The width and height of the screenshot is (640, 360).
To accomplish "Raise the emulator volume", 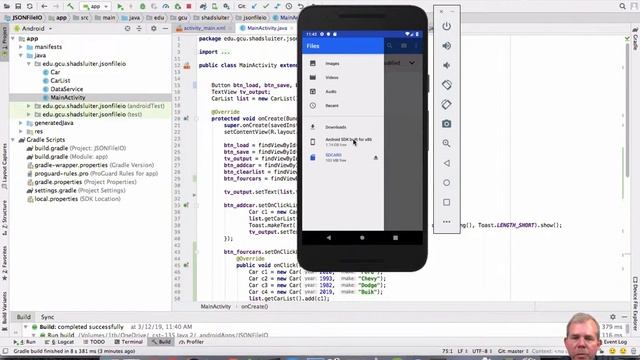I will 447,46.
